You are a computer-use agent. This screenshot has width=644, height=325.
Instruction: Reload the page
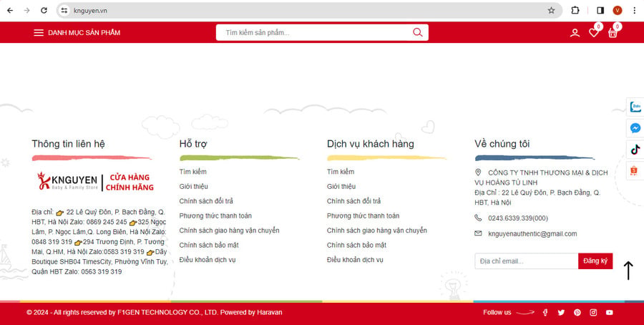pos(44,10)
